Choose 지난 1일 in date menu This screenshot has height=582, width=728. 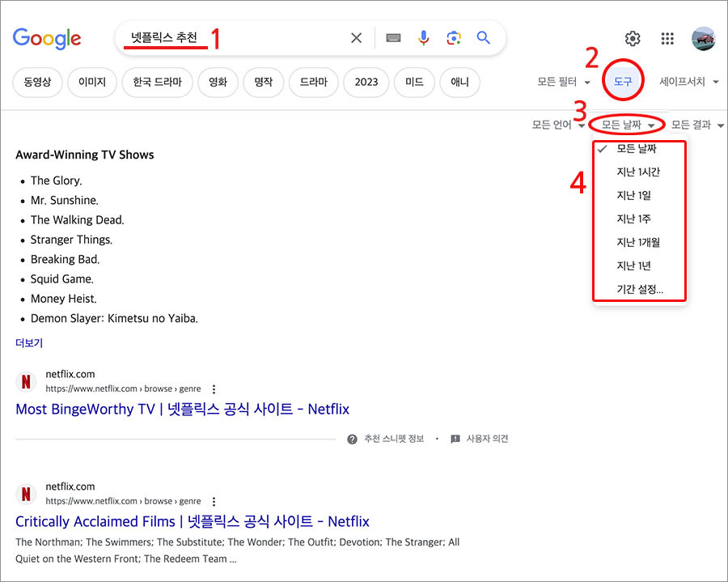(x=639, y=195)
